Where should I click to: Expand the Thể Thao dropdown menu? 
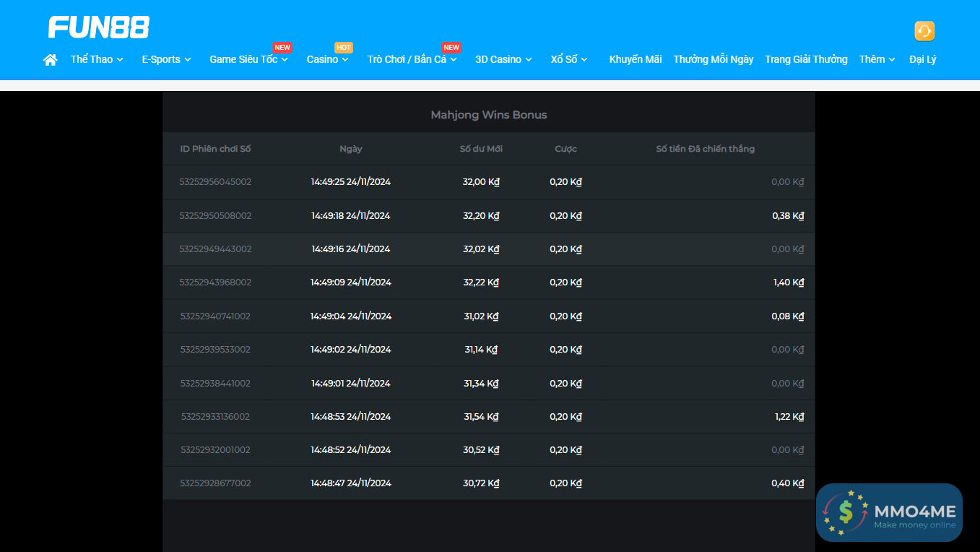[x=97, y=59]
